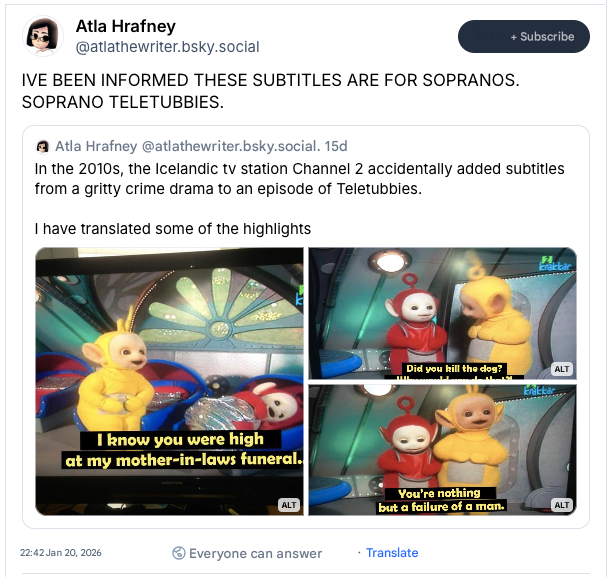Open the 'mother-in-laws funeral' Teletubbies image

tap(169, 381)
